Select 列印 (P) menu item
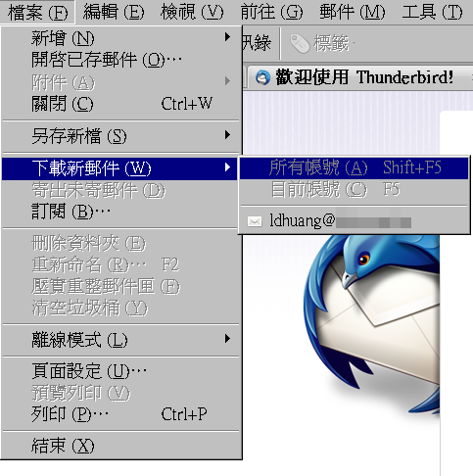 tap(120, 414)
